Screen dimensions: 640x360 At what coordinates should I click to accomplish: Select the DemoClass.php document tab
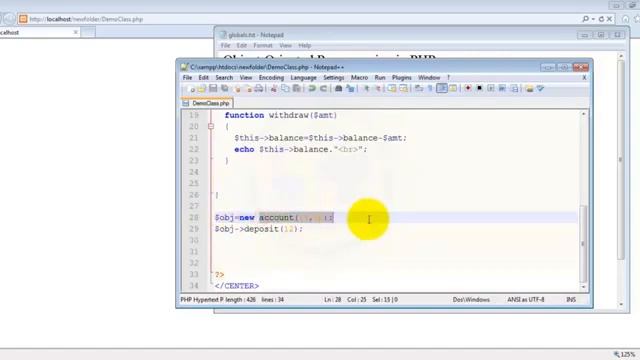click(x=207, y=103)
